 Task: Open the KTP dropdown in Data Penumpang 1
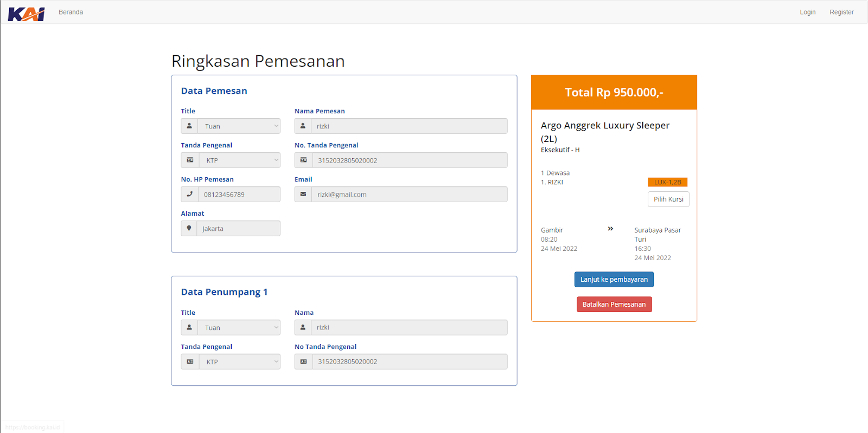(240, 361)
